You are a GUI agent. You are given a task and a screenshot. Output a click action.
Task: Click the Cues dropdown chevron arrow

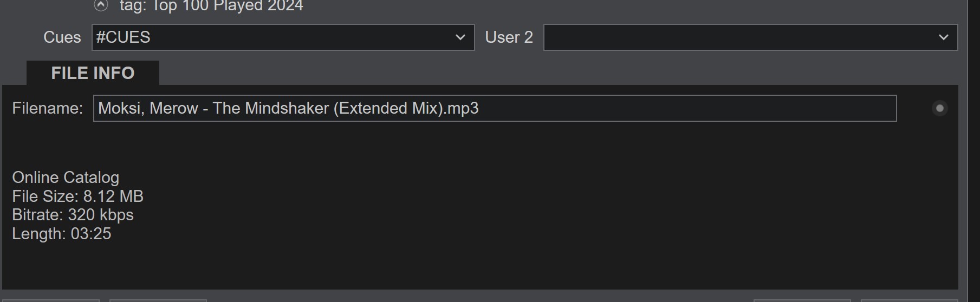click(460, 37)
